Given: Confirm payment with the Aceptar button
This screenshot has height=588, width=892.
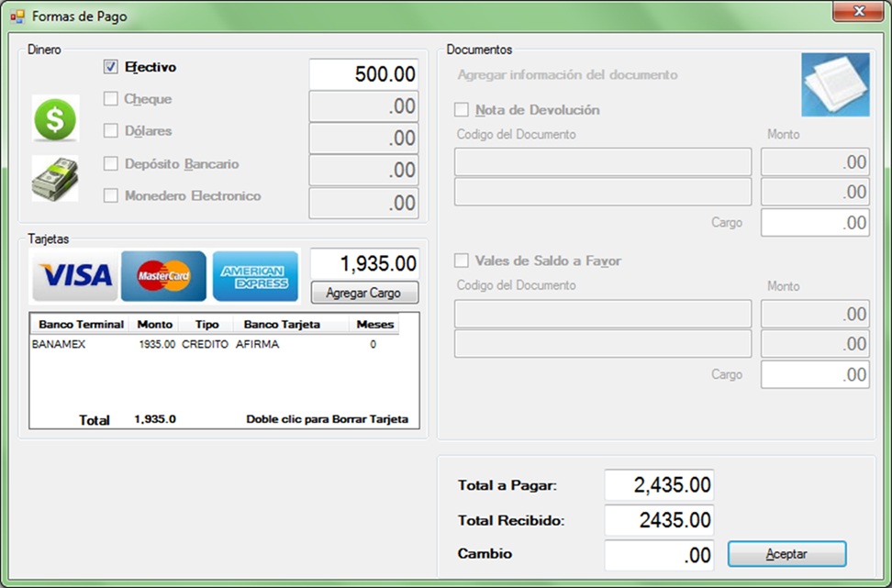Looking at the screenshot, I should [x=786, y=554].
